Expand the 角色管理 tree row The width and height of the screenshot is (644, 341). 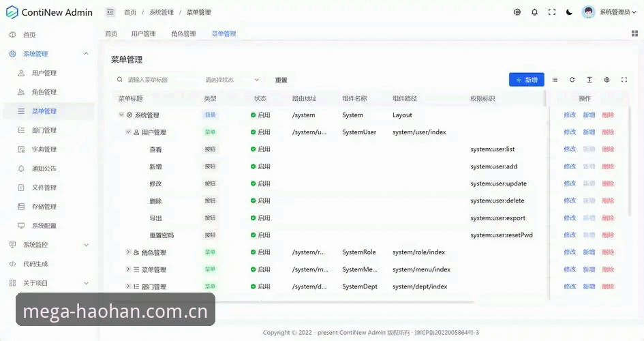pyautogui.click(x=128, y=252)
